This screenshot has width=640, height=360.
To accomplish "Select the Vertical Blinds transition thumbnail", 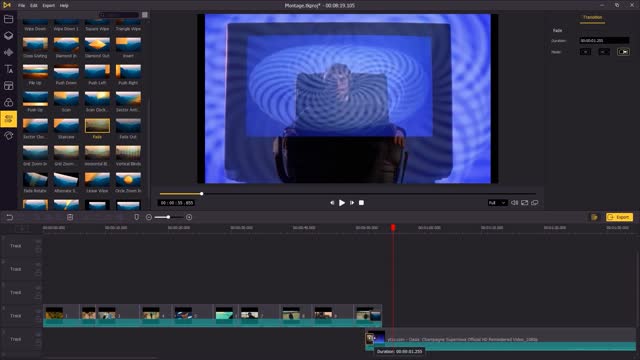I will 128,153.
